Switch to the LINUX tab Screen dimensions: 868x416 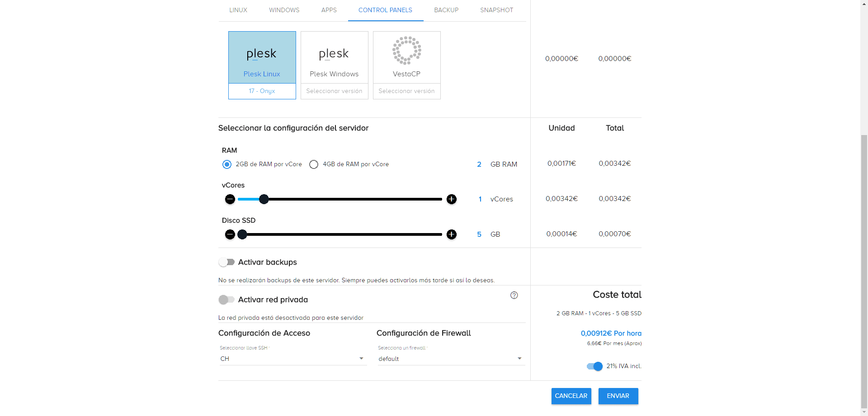coord(238,10)
